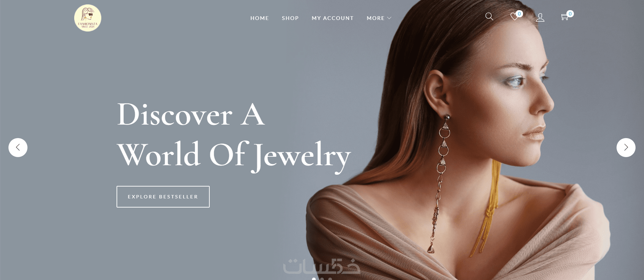
Task: Click the EXPLORE BESTSELLER button
Action: point(163,197)
